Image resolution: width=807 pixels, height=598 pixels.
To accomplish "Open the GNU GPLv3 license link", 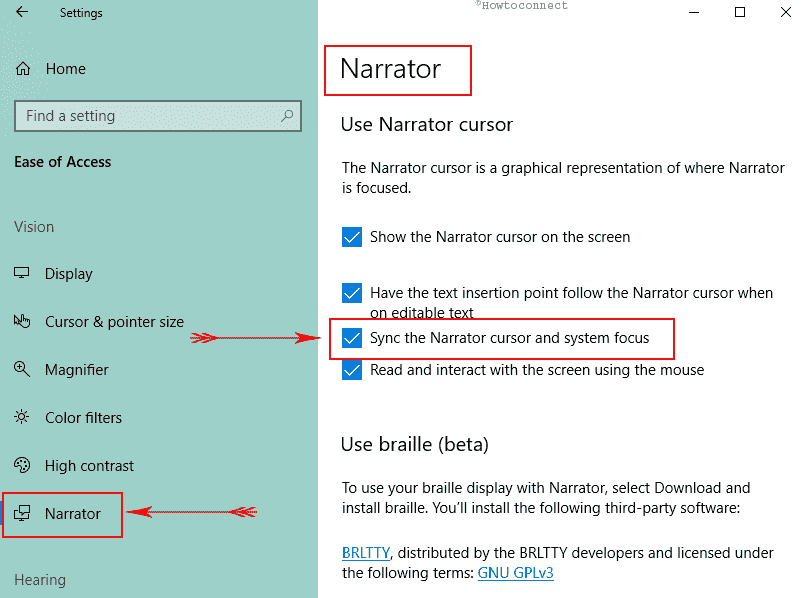I will [x=516, y=573].
